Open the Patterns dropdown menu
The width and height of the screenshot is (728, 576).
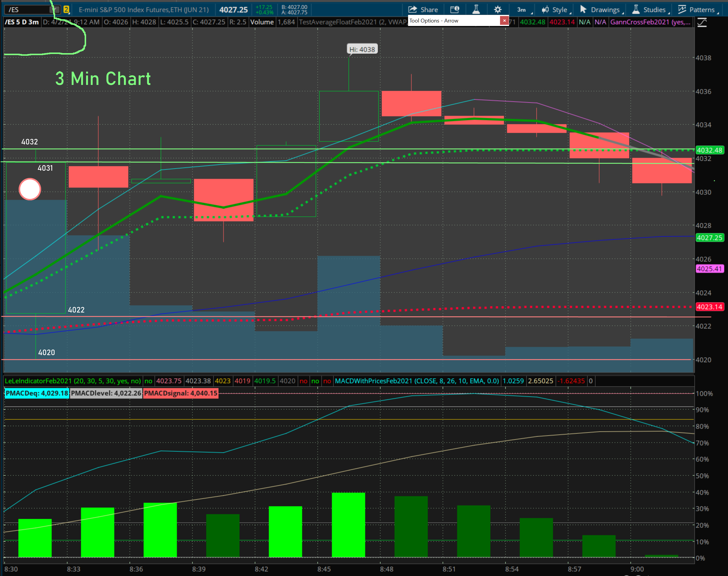pyautogui.click(x=698, y=10)
